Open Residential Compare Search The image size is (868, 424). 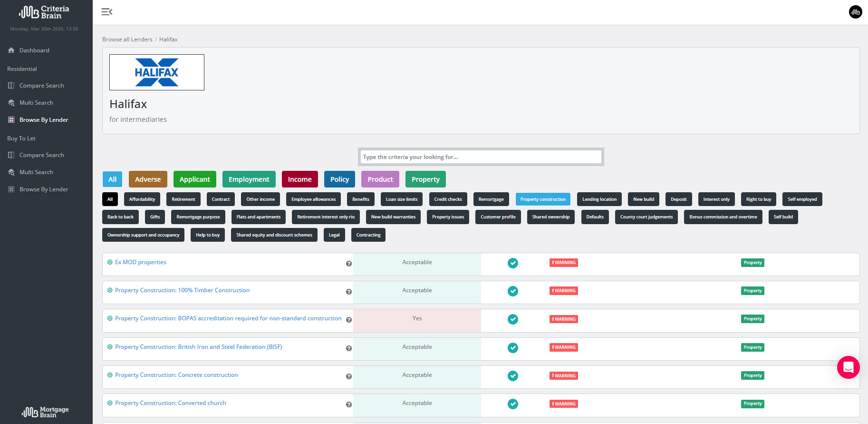41,86
